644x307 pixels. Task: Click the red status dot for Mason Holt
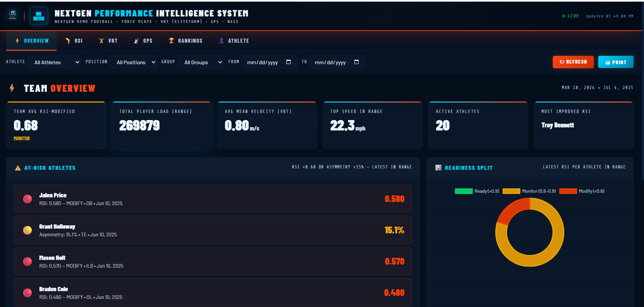coord(28,262)
